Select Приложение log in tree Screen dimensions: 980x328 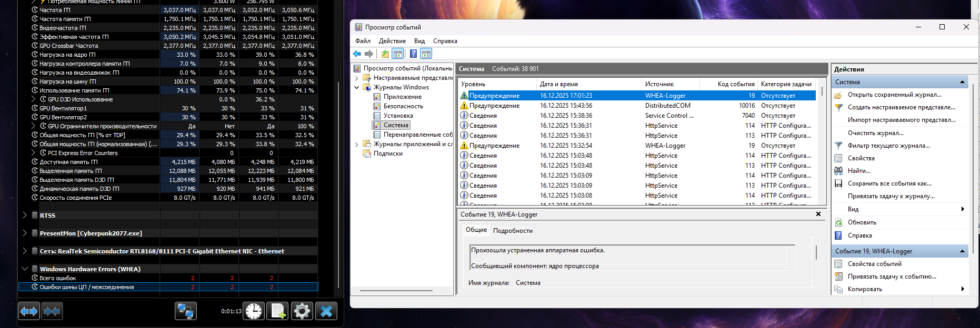(x=402, y=97)
